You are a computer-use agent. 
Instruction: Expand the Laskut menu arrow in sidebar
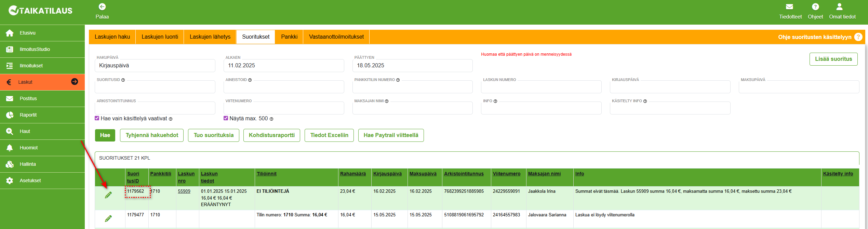pos(75,82)
